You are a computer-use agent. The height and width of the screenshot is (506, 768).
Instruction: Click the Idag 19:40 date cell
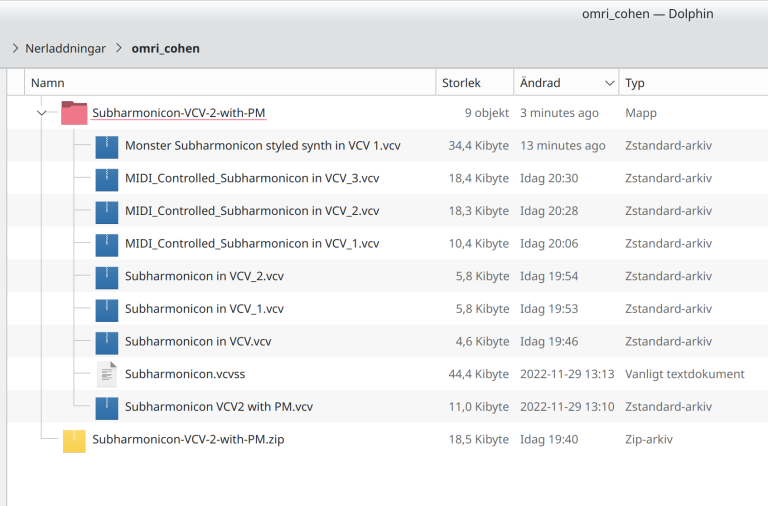coord(549,439)
